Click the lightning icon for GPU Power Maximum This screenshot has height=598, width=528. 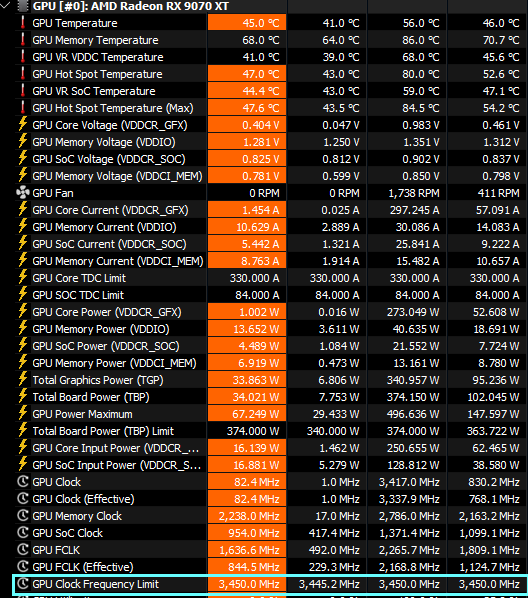(23, 413)
